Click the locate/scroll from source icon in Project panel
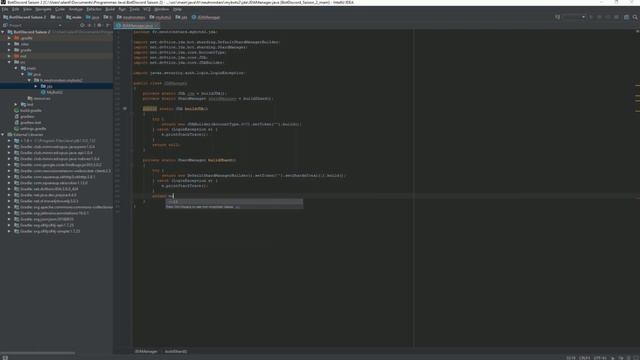The width and height of the screenshot is (640, 360). (x=82, y=25)
